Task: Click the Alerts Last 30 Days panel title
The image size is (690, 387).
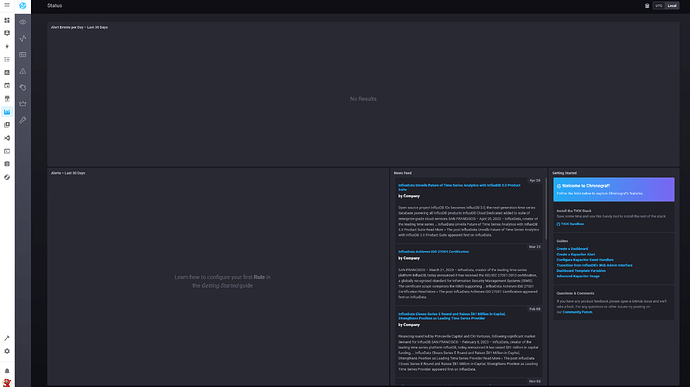Action: point(68,173)
